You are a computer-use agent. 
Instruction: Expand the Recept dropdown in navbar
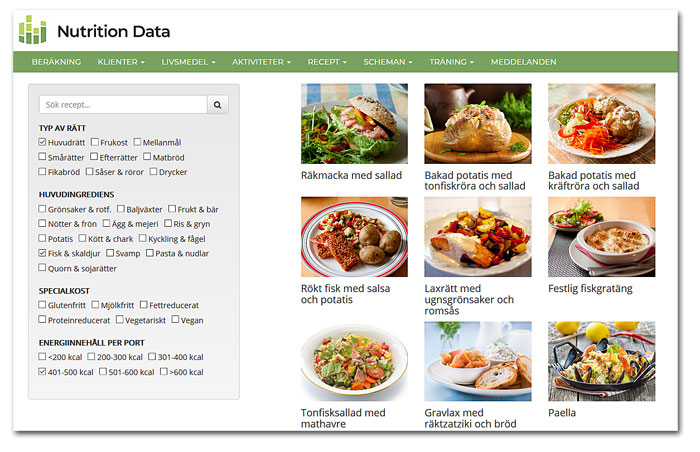(x=327, y=62)
